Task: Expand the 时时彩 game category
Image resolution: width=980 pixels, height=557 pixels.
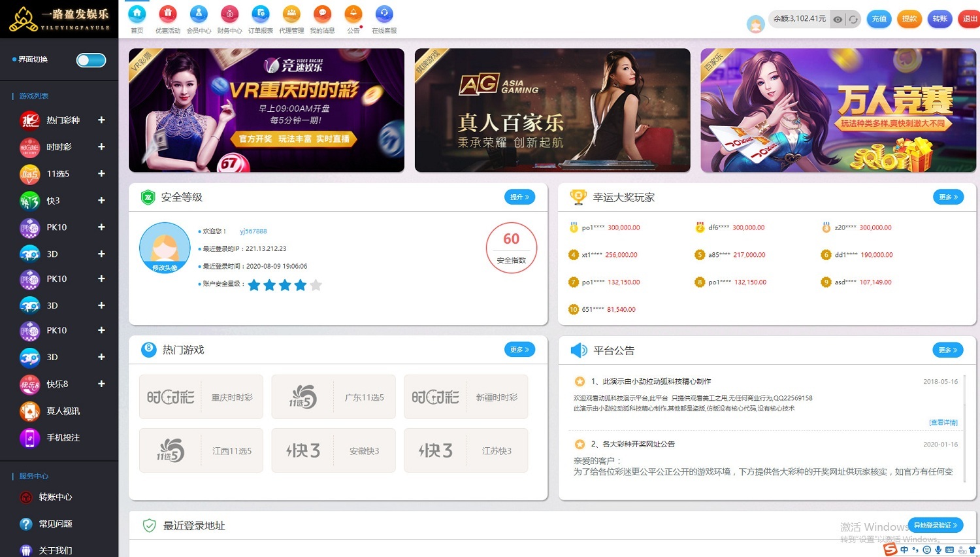Action: click(x=101, y=147)
